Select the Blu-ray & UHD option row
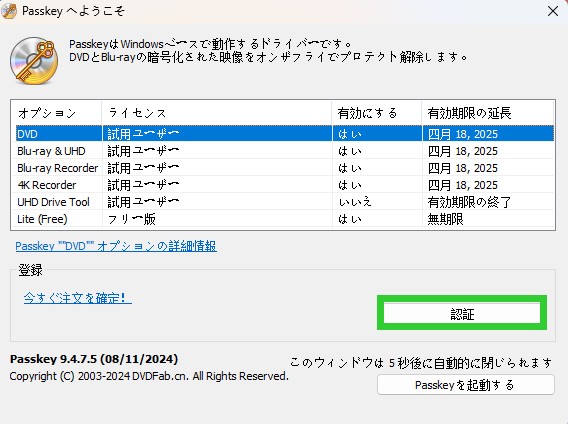568x424 pixels. (285, 151)
